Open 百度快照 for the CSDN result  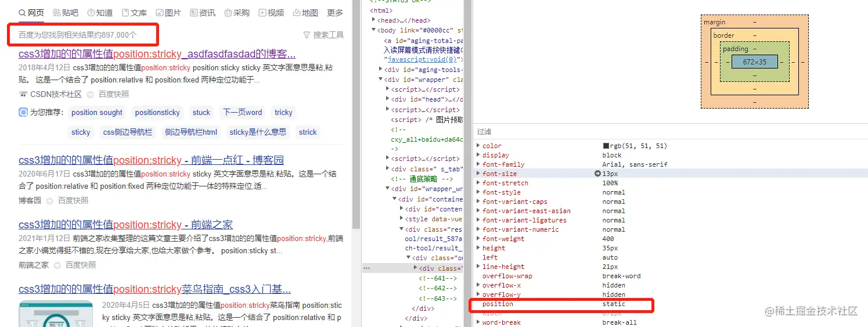point(114,94)
